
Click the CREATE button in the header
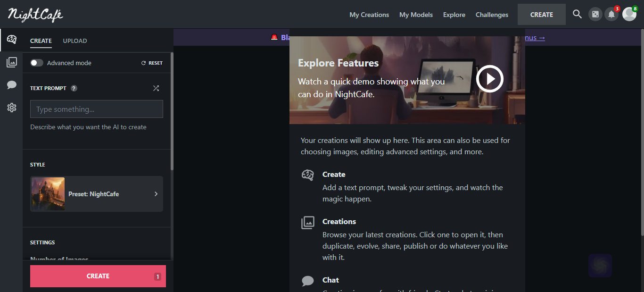coord(542,15)
